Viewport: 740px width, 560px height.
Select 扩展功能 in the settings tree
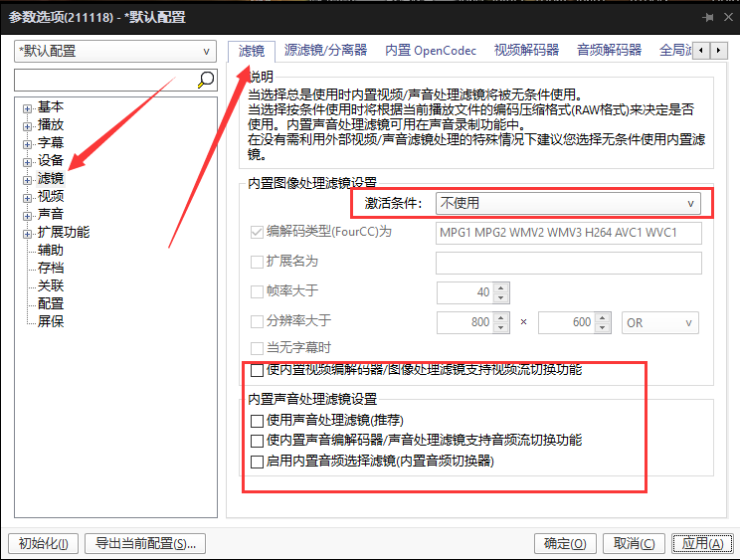pyautogui.click(x=64, y=232)
